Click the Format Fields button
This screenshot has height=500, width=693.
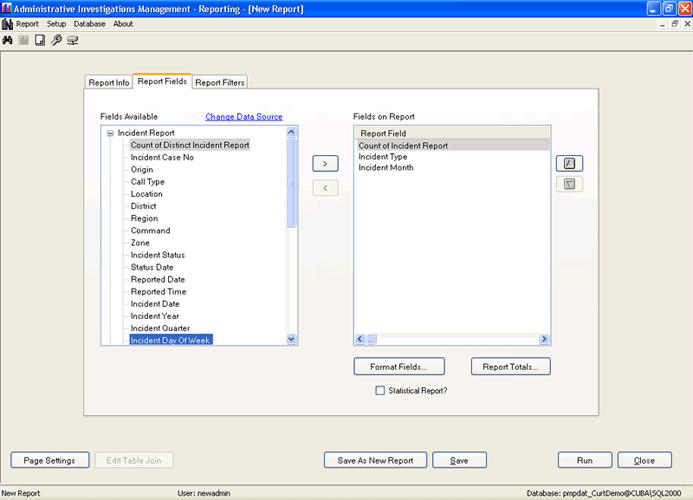click(x=398, y=367)
